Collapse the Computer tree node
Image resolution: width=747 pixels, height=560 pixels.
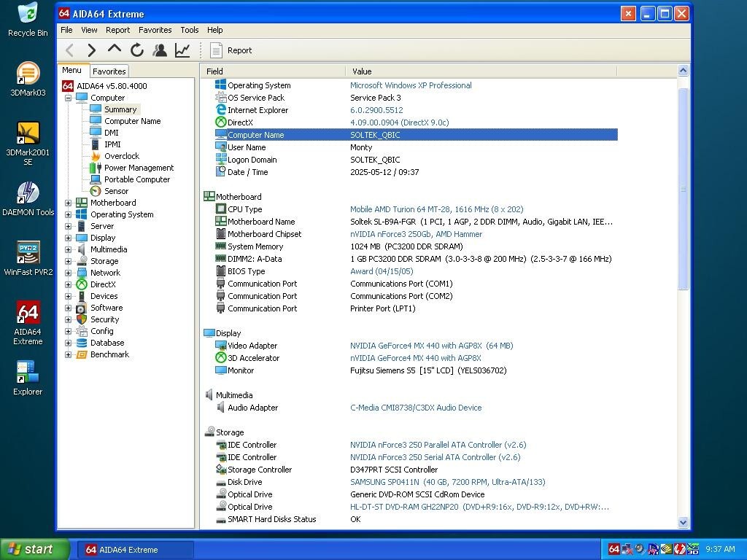[x=68, y=98]
